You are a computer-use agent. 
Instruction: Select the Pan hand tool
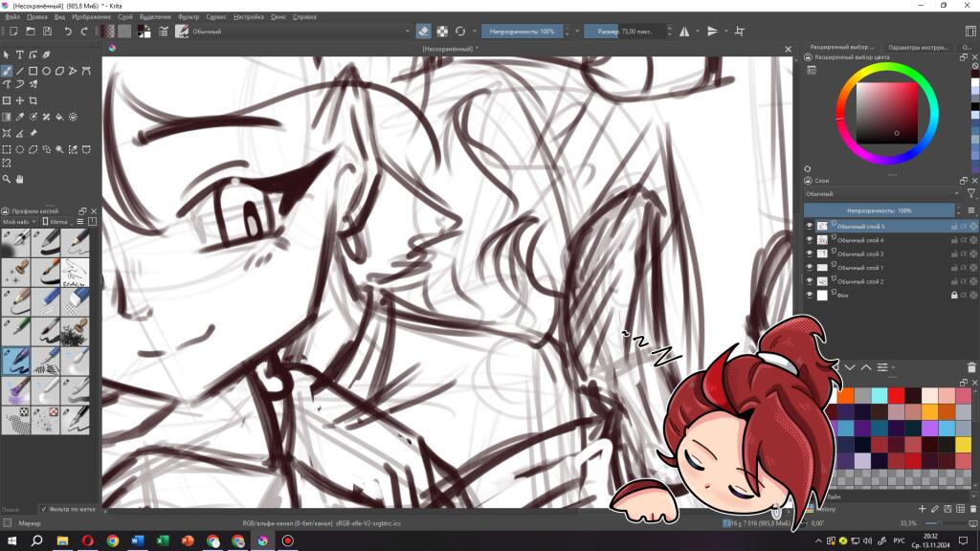pos(19,179)
